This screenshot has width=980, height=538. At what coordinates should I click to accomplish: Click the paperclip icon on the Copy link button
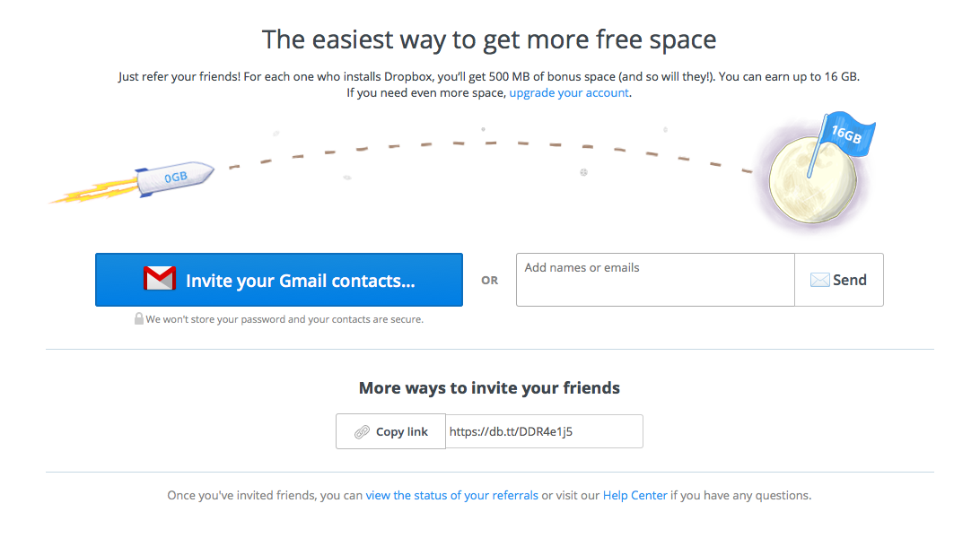[362, 431]
